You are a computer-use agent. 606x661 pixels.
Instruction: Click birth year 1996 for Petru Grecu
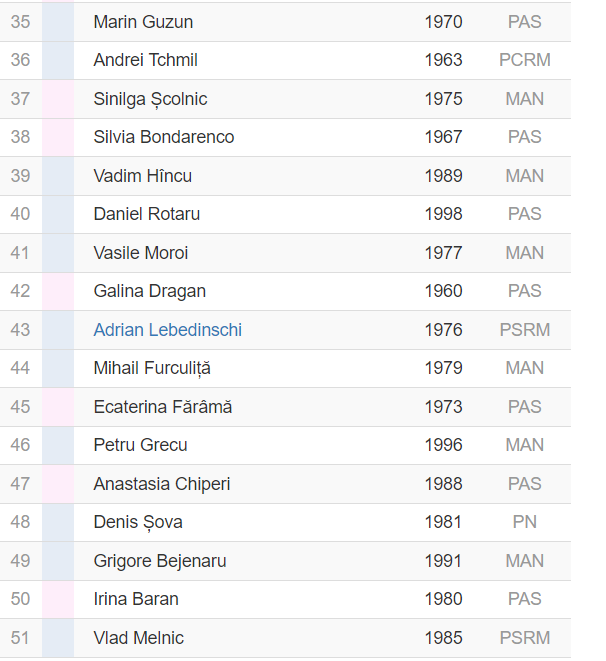coord(443,445)
